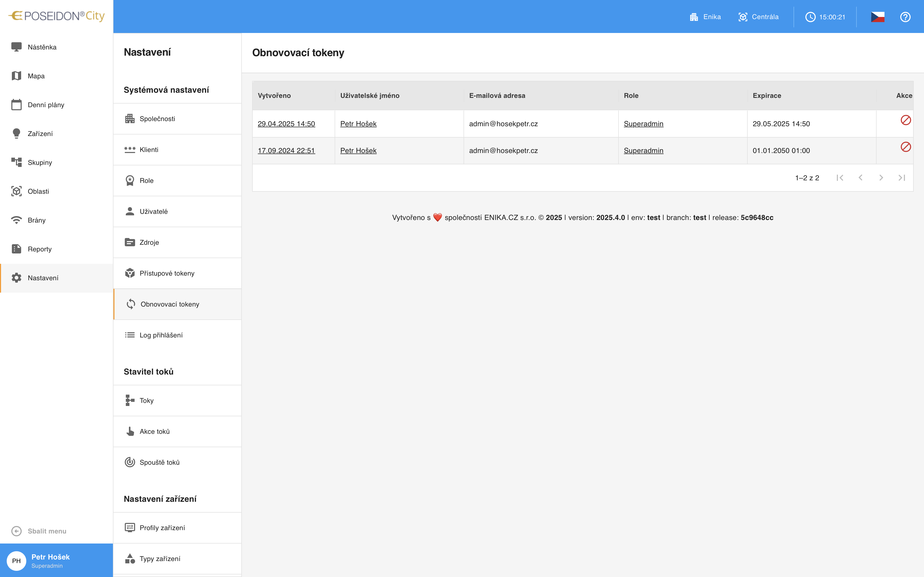
Task: Open Spouště toků in flow builder
Action: pos(178,462)
